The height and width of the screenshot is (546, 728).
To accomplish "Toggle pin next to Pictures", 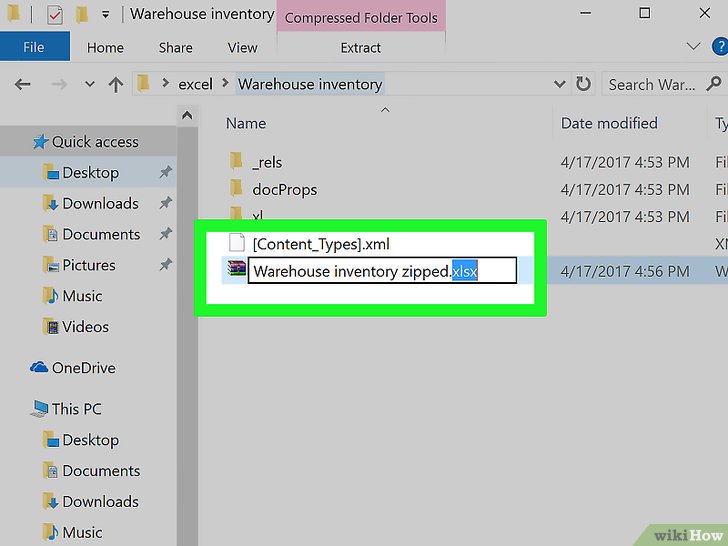I will (x=165, y=266).
